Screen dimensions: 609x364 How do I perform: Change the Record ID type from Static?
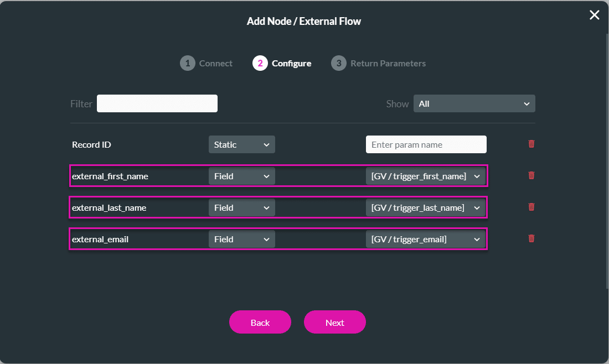pyautogui.click(x=242, y=144)
